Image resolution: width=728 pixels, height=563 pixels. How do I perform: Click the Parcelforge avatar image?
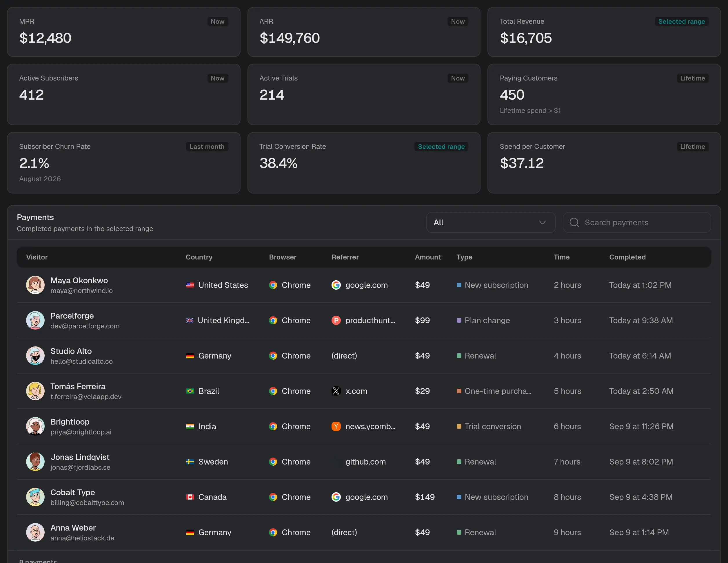tap(35, 321)
